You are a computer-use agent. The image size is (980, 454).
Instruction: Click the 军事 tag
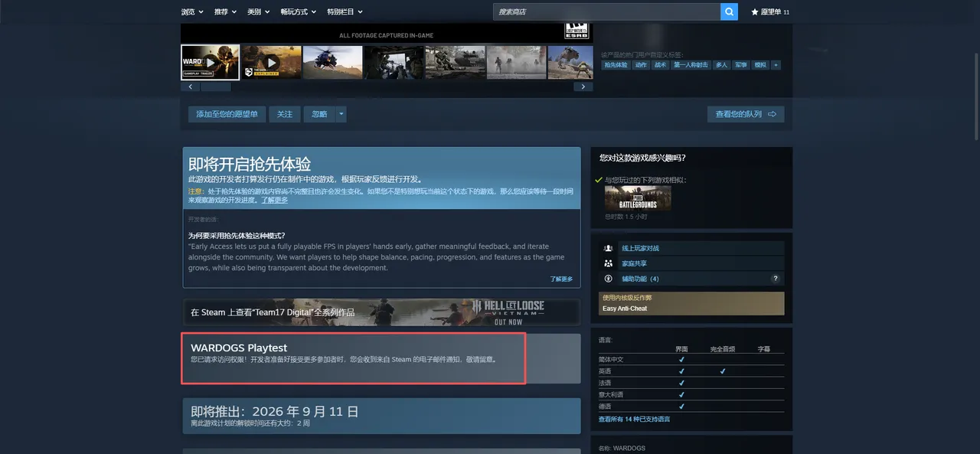741,65
